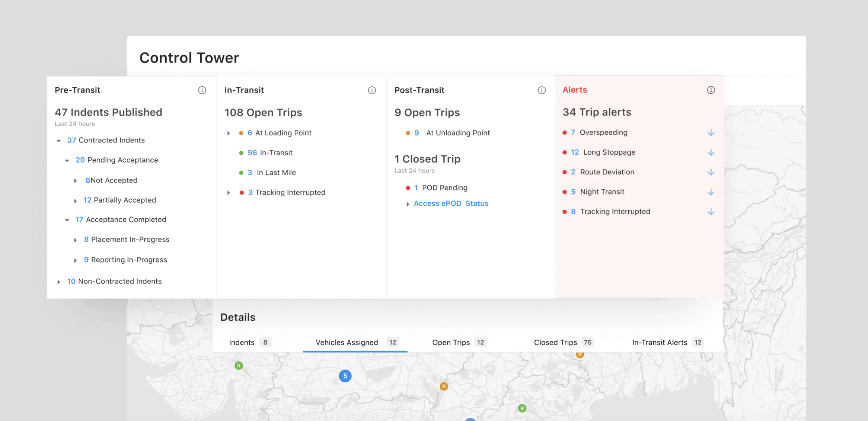Switch to the Closed Trips tab
Screen dimensions: 868x421
pos(556,342)
